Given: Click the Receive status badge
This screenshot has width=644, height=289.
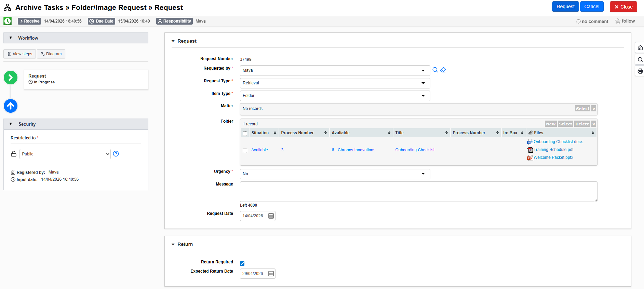Looking at the screenshot, I should click(x=29, y=21).
